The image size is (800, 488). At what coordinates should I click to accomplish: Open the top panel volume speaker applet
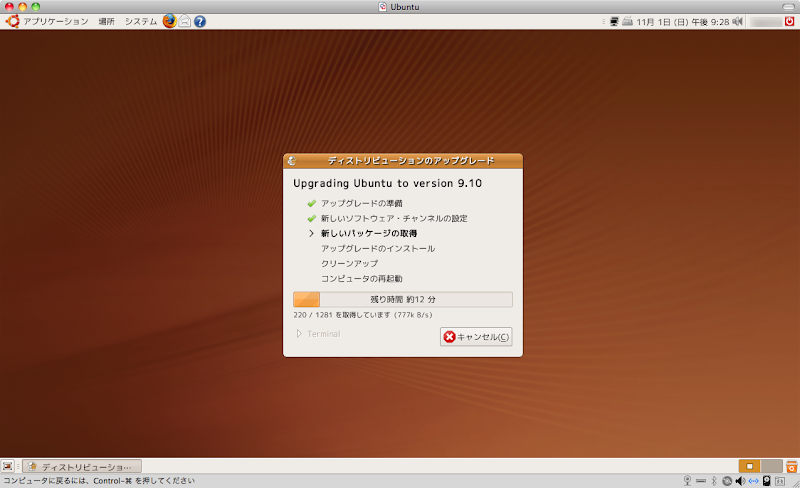(x=737, y=21)
